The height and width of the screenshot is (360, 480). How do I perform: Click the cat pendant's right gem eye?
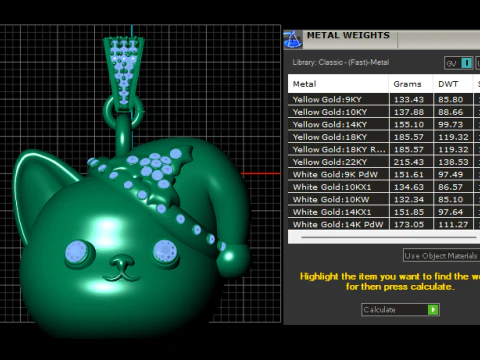tap(165, 251)
